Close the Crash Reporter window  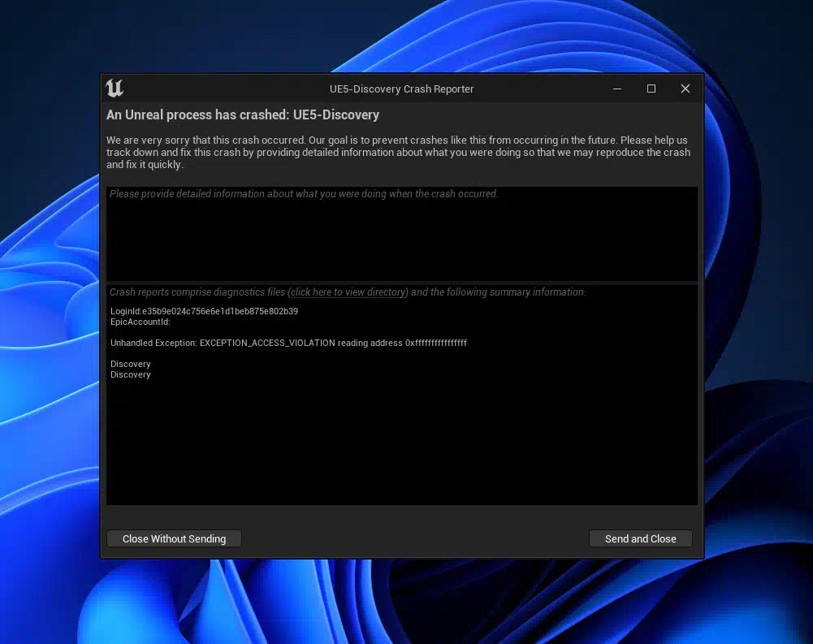click(x=685, y=89)
